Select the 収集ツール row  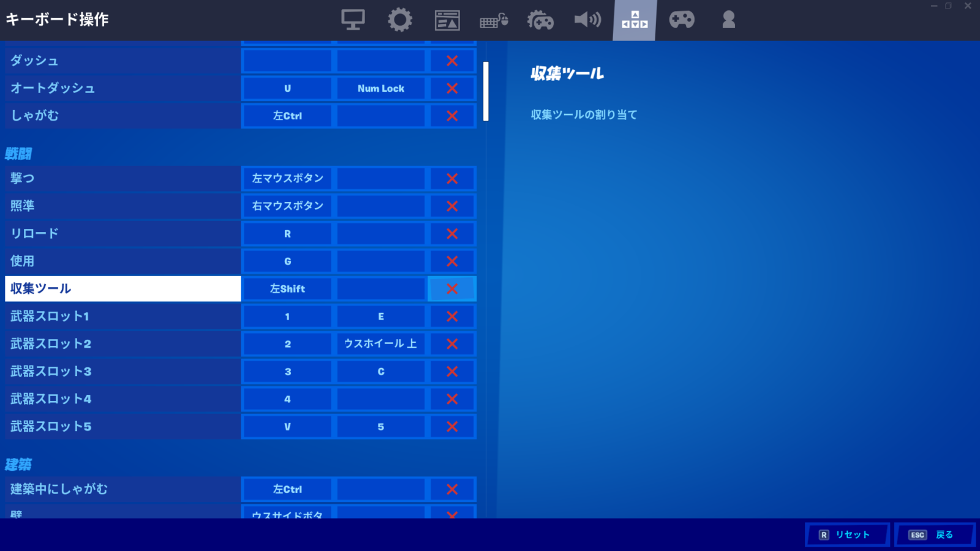point(123,289)
